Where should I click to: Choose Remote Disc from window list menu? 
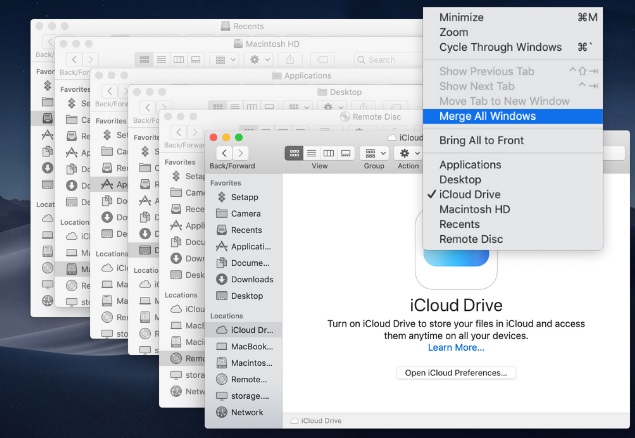tap(512, 240)
